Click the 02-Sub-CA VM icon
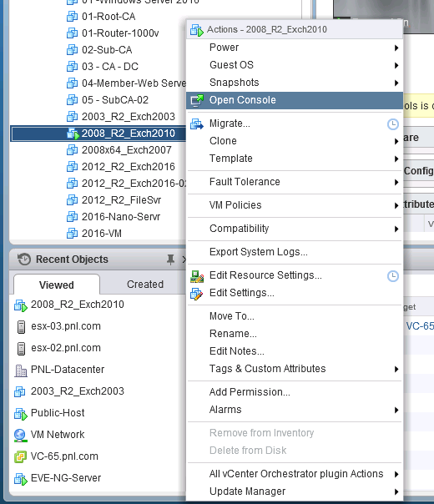The height and width of the screenshot is (504, 434). pyautogui.click(x=72, y=50)
